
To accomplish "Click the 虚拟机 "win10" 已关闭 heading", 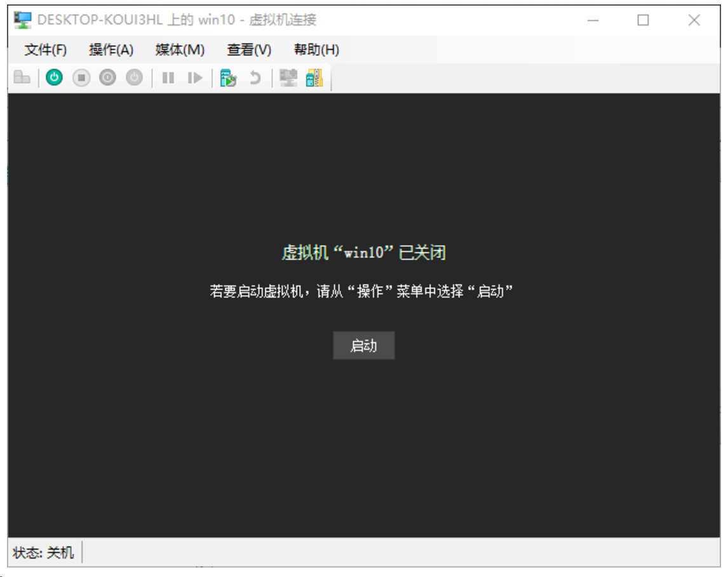I will [364, 253].
